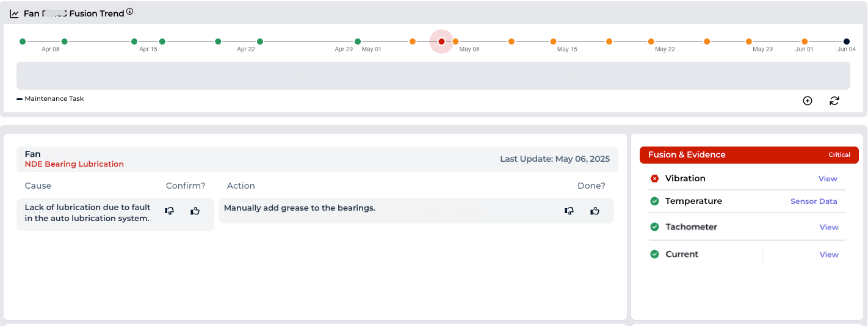Select the first green marker before Apr 08
Viewport: 868px width, 326px height.
23,42
